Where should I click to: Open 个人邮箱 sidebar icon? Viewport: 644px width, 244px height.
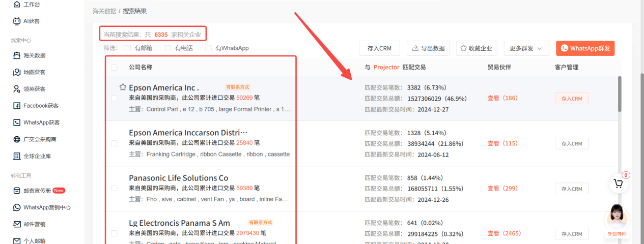tap(17, 241)
